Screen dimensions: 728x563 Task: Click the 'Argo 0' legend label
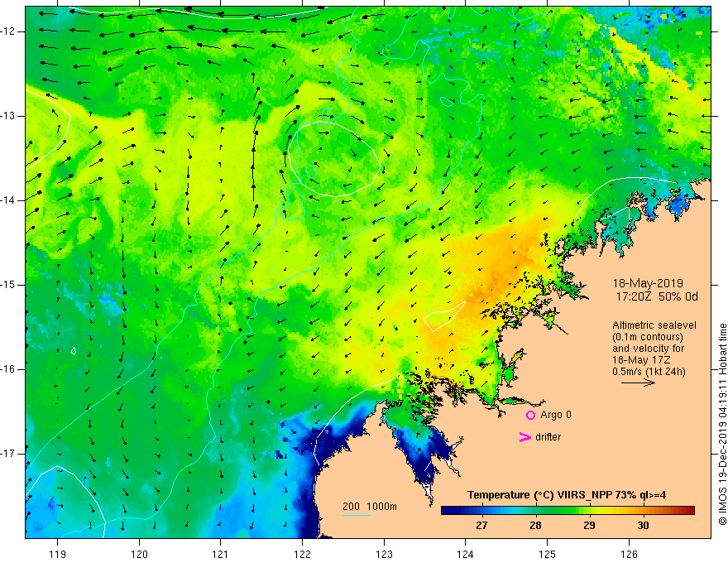pyautogui.click(x=556, y=415)
